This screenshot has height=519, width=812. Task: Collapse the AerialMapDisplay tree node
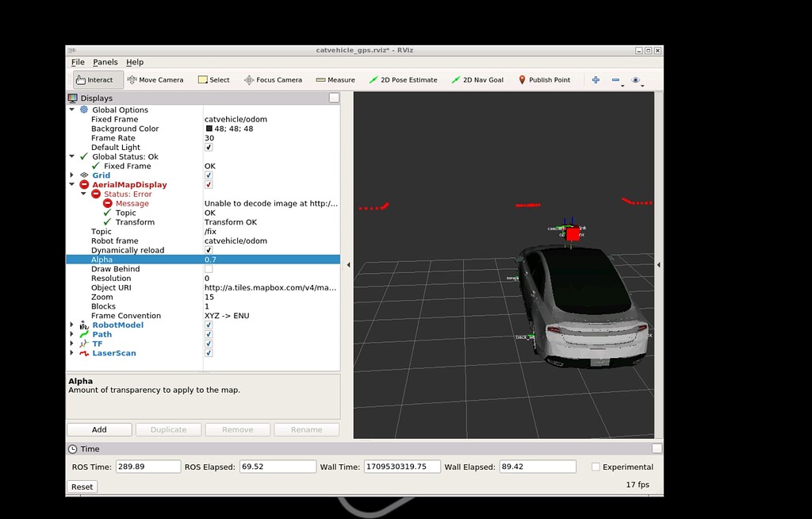(72, 185)
